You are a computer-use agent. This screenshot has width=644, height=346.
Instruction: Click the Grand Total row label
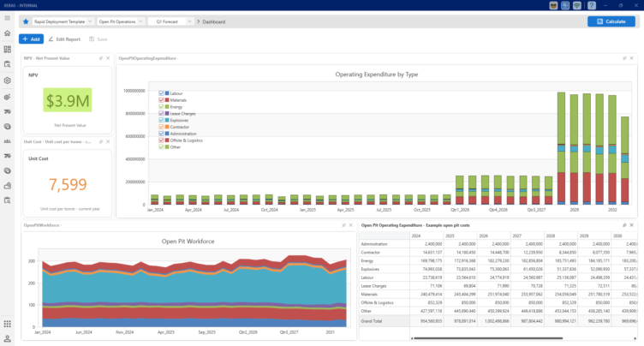[372, 321]
